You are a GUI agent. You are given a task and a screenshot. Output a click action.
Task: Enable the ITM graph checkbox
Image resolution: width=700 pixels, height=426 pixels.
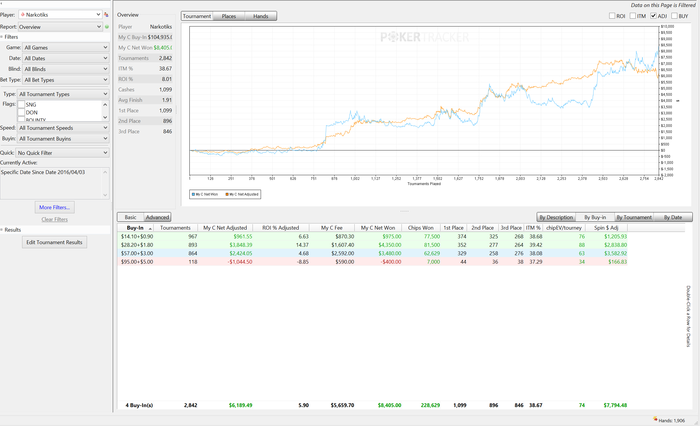click(633, 16)
